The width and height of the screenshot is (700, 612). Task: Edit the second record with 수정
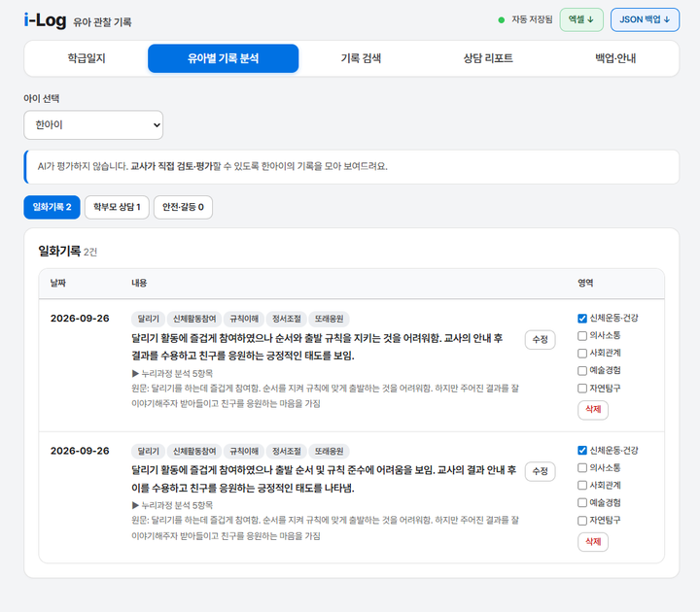point(541,471)
